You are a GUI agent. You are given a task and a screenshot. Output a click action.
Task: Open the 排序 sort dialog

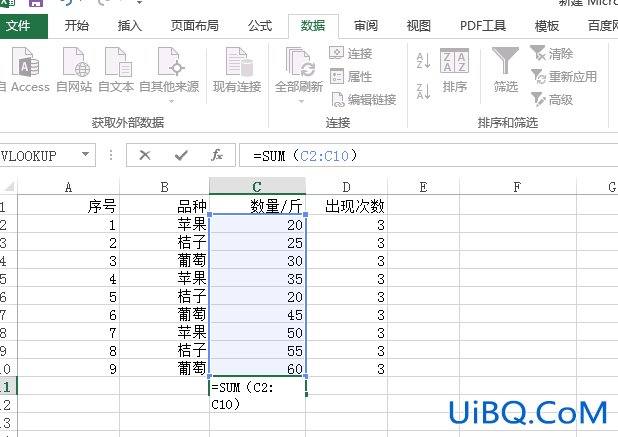(454, 69)
